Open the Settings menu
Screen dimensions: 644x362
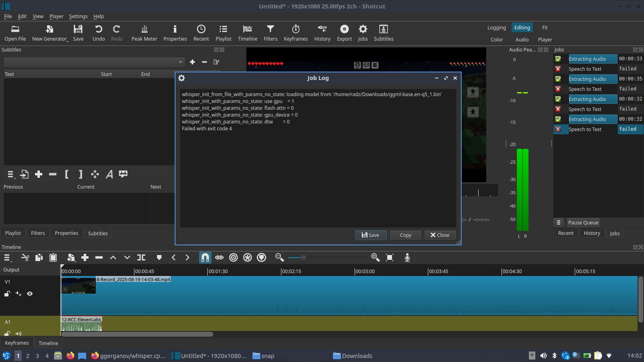(x=78, y=16)
